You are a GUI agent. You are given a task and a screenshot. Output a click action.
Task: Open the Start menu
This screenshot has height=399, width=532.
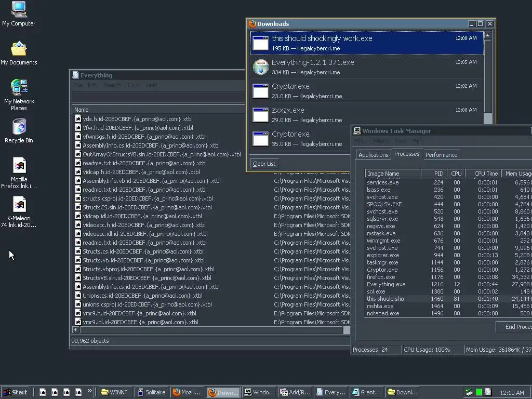pos(16,392)
